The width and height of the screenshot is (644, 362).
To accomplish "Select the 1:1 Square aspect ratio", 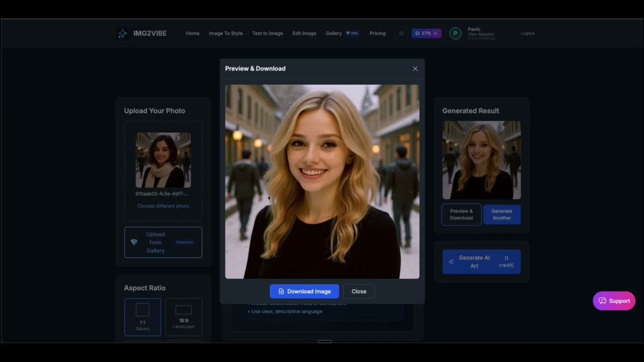I will click(142, 317).
